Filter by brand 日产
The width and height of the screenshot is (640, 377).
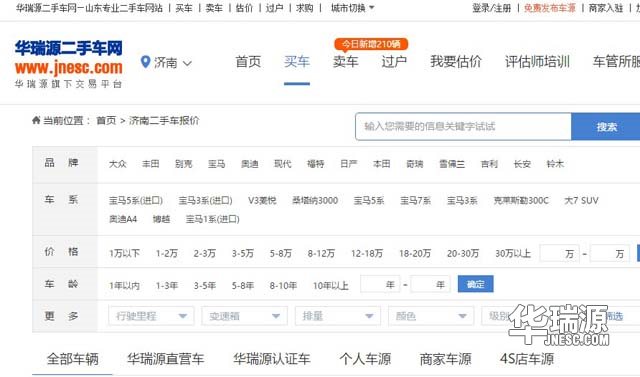(349, 164)
